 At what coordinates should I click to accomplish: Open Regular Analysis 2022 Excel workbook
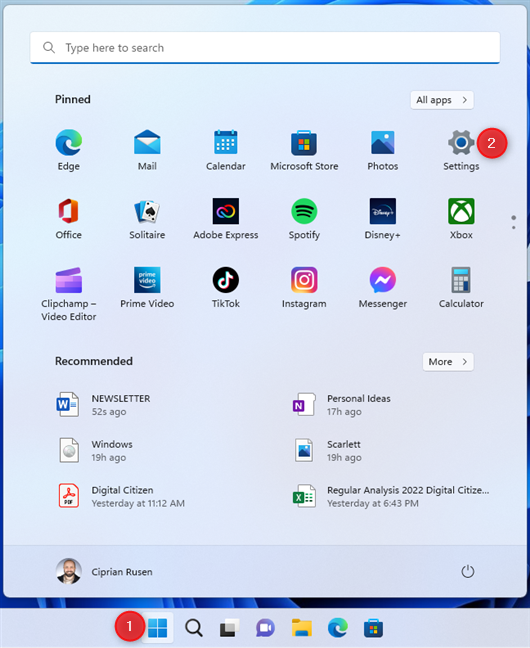[x=391, y=496]
